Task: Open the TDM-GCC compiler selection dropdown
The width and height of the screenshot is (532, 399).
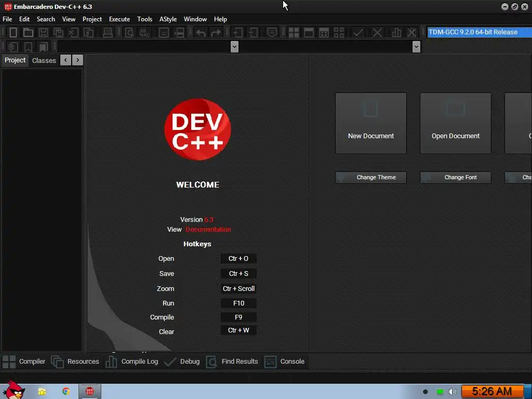Action: click(479, 32)
